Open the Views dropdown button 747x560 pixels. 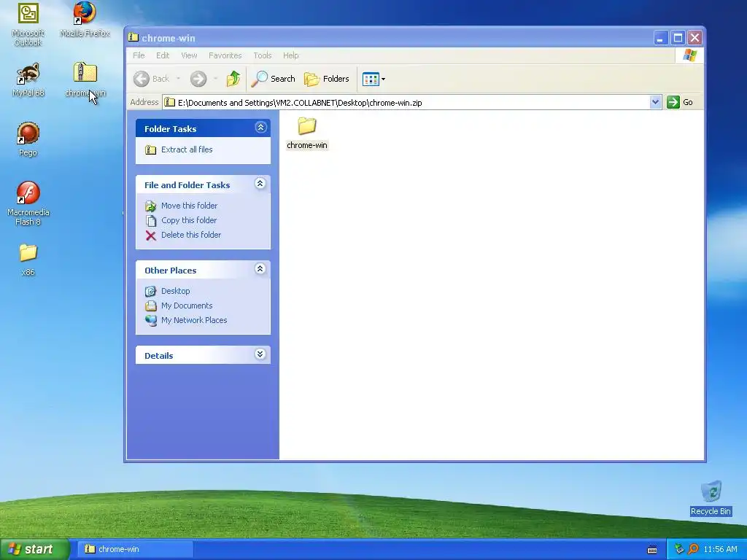pyautogui.click(x=373, y=79)
